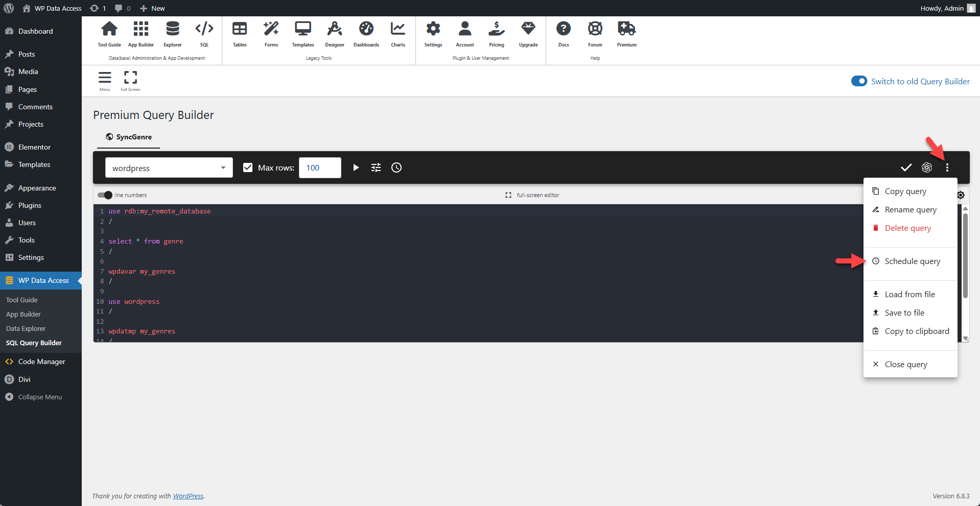The image size is (980, 506).
Task: Click the checkmark icon in the query toolbar
Action: tap(906, 167)
